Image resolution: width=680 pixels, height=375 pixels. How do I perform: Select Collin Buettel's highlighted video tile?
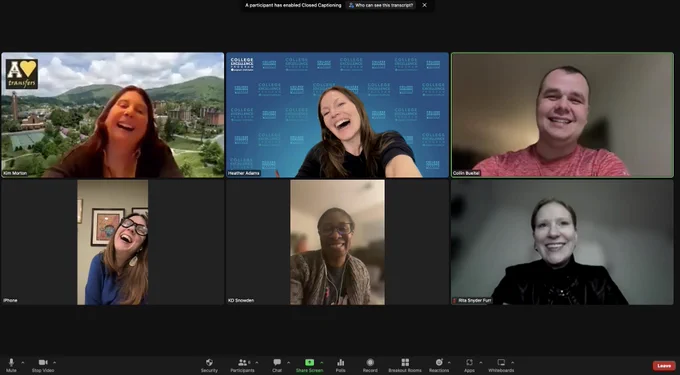click(x=562, y=115)
